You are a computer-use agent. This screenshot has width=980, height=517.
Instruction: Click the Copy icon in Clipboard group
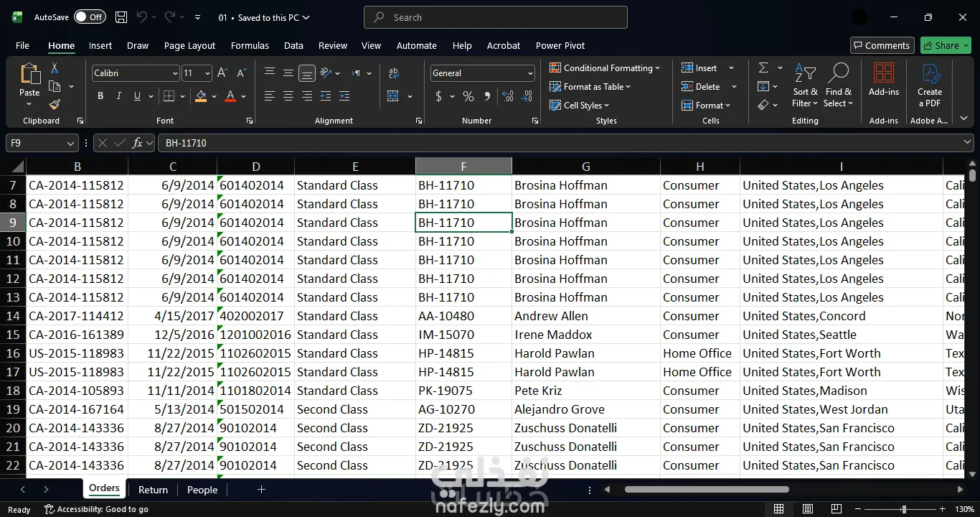(x=55, y=87)
